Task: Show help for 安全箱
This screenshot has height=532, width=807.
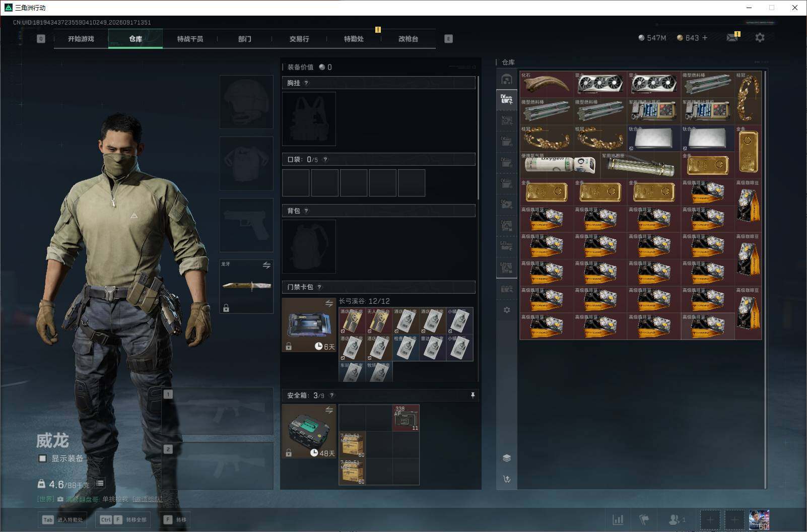Action: click(331, 395)
